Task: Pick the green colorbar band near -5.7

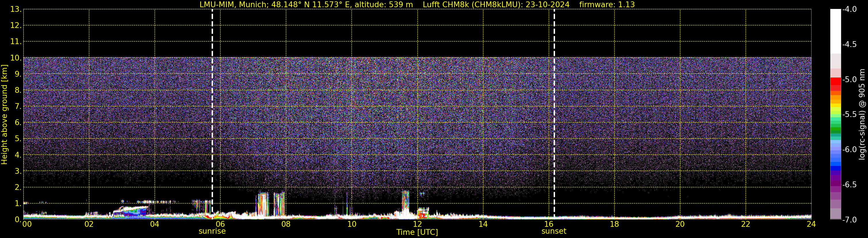Action: tap(836, 129)
